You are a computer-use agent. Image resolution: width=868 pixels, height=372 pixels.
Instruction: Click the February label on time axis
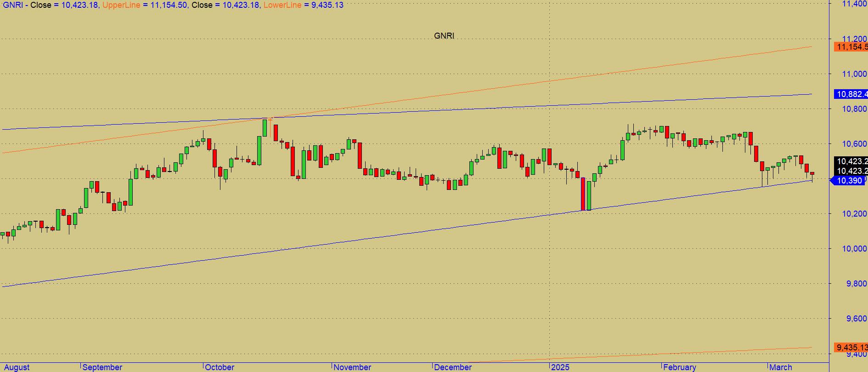click(680, 367)
